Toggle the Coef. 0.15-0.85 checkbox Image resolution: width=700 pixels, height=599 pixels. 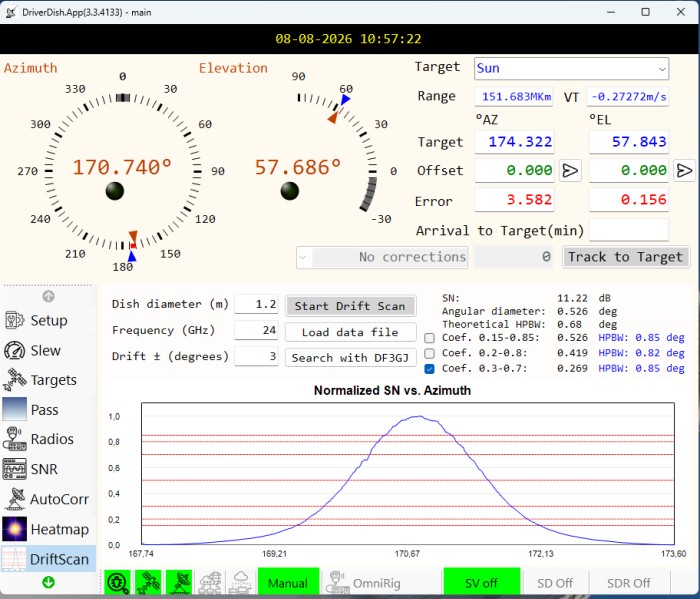429,338
